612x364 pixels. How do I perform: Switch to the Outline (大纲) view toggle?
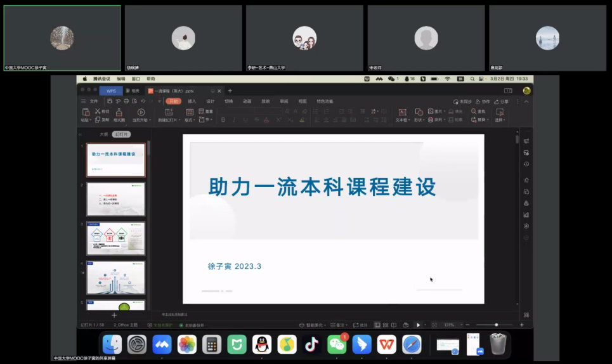coord(103,134)
